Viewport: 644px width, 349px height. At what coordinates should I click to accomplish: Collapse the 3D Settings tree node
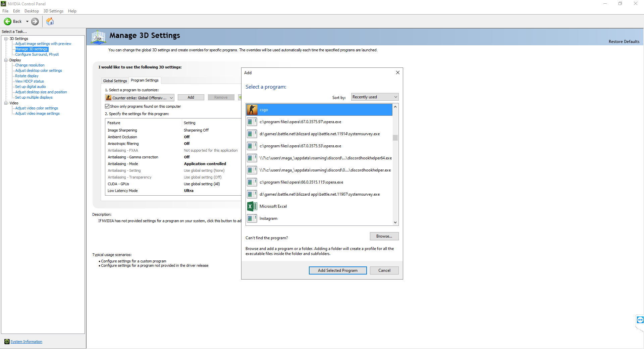[6, 39]
